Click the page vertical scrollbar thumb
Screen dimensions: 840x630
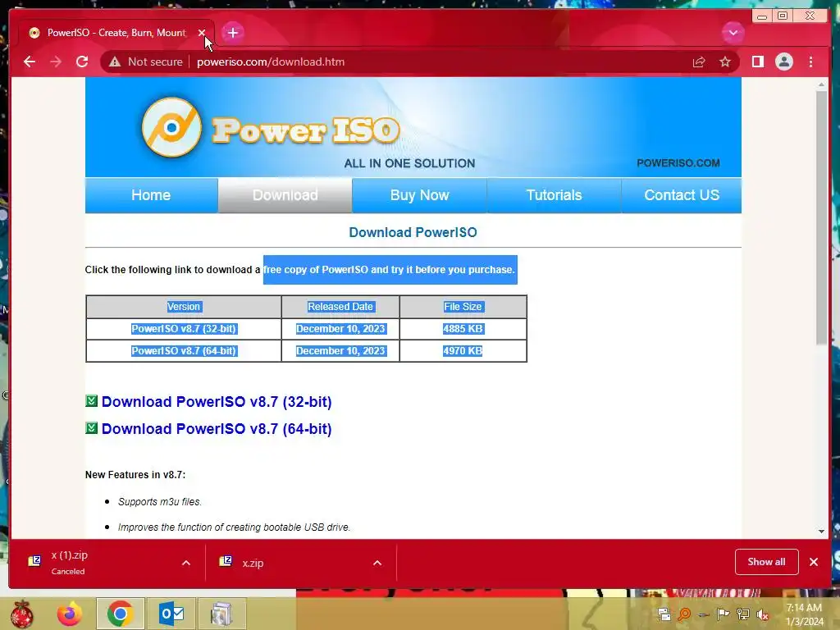(821, 217)
